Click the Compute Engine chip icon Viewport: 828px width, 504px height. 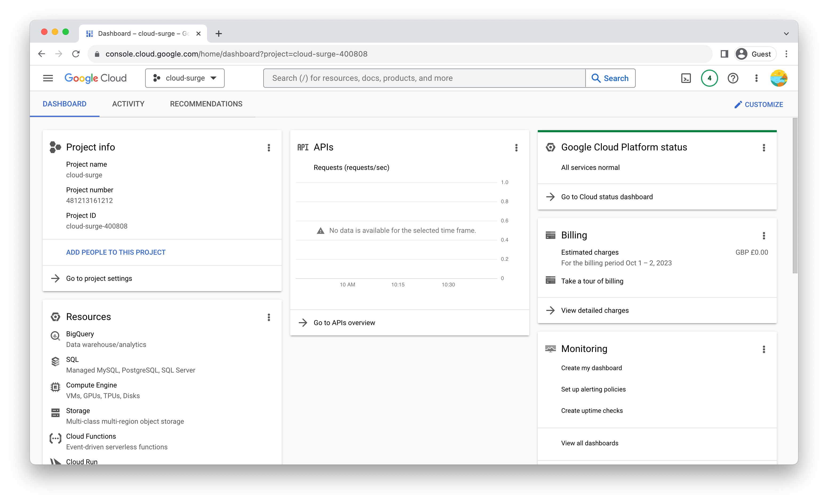coord(55,387)
